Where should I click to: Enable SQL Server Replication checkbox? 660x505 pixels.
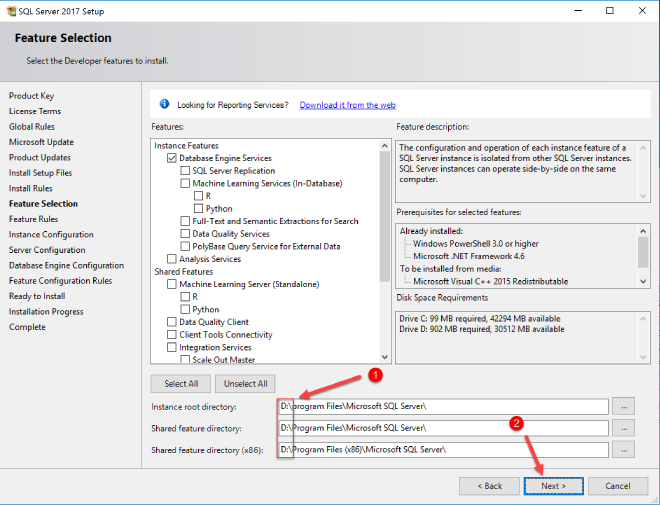click(185, 171)
